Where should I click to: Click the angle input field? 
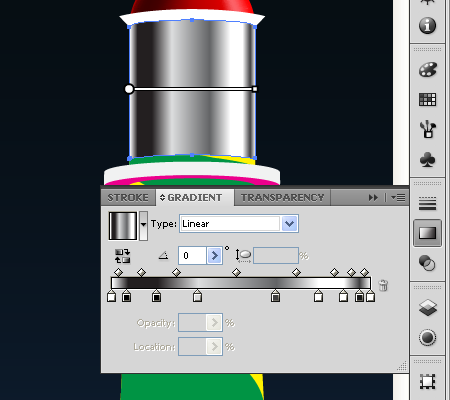[x=192, y=256]
